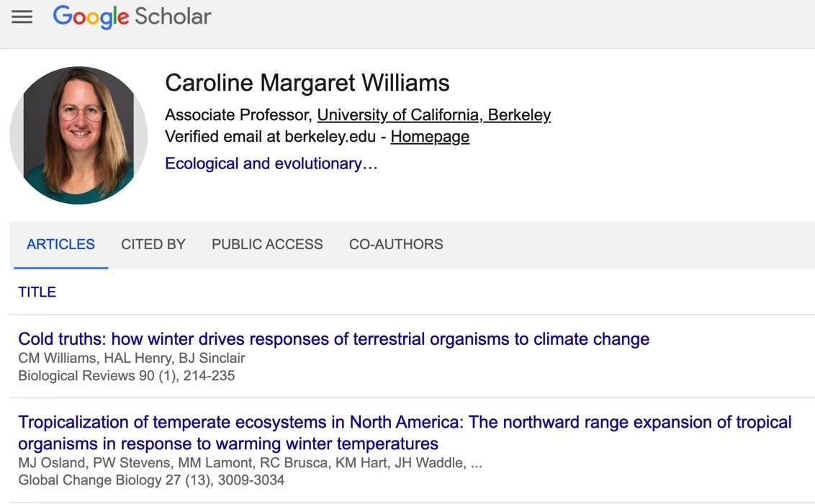Screen dimensions: 815x504
Task: Click the CM Williams, HAL Henry authors line
Action: point(132,358)
